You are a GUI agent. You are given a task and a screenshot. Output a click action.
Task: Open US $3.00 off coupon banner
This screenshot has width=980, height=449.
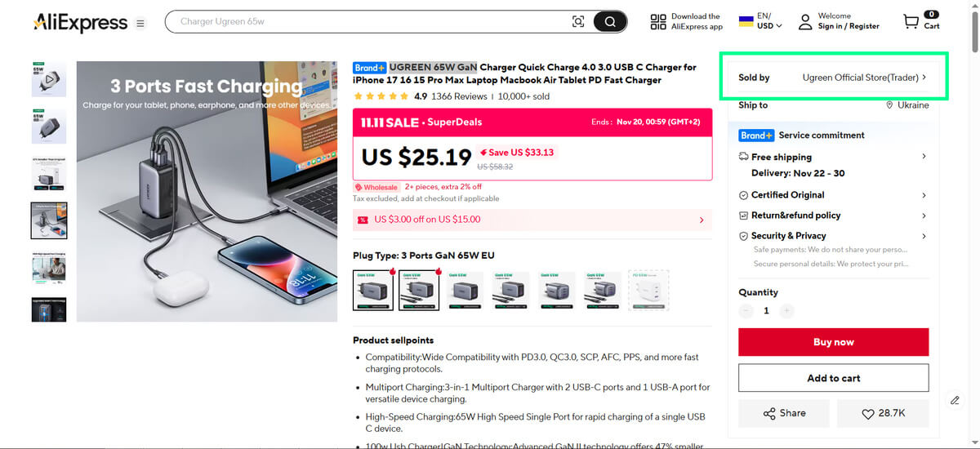pos(532,220)
